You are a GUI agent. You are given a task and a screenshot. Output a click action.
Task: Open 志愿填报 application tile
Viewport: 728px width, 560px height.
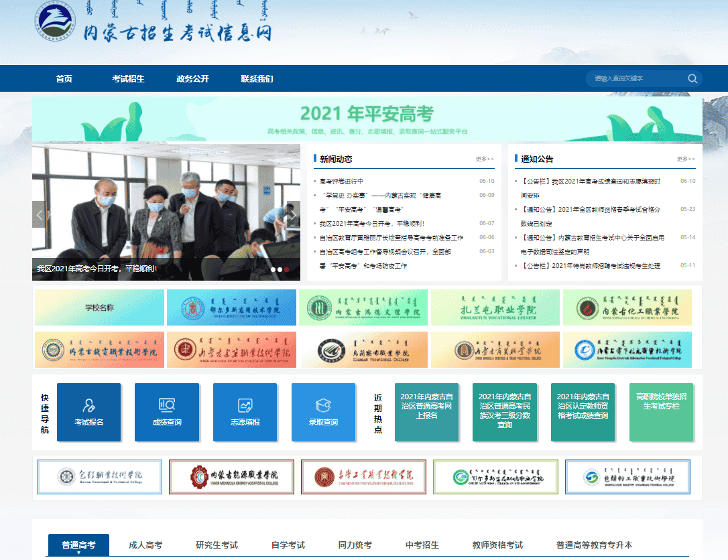pos(245,412)
